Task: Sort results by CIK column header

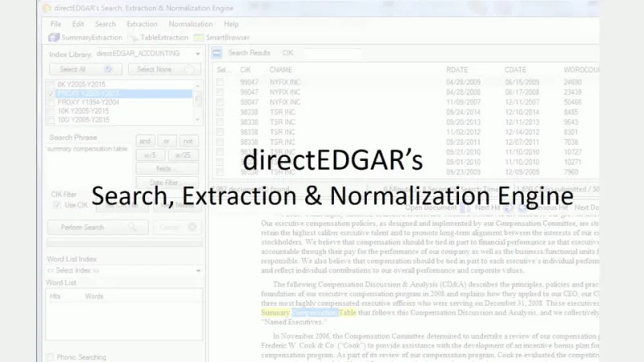Action: point(246,70)
